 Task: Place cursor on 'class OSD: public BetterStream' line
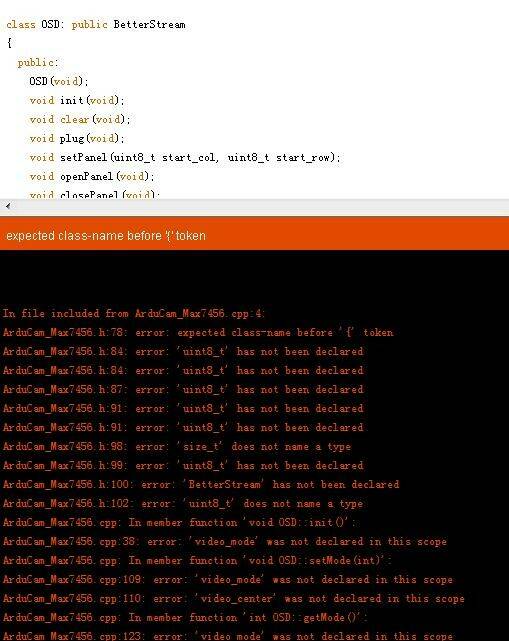pyautogui.click(x=96, y=25)
